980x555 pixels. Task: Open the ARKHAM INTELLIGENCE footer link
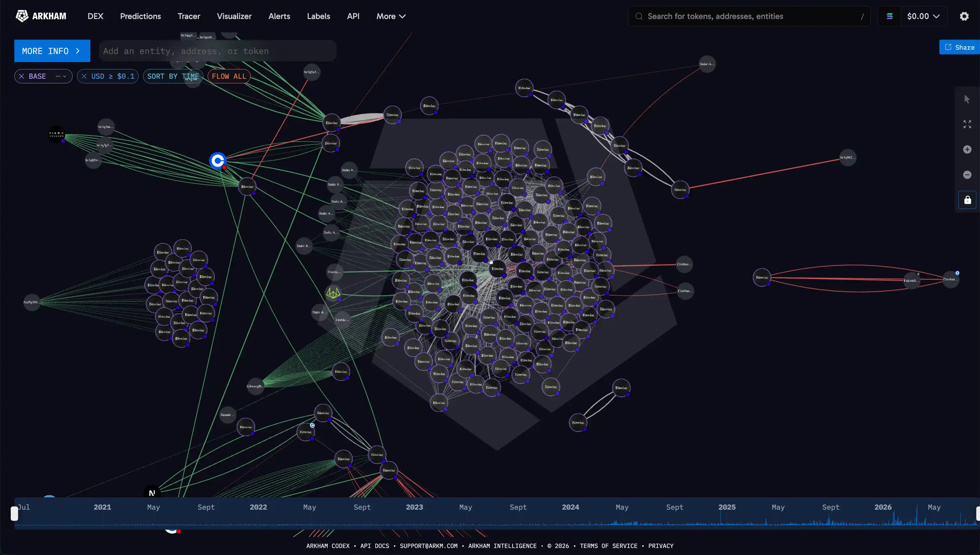point(502,546)
